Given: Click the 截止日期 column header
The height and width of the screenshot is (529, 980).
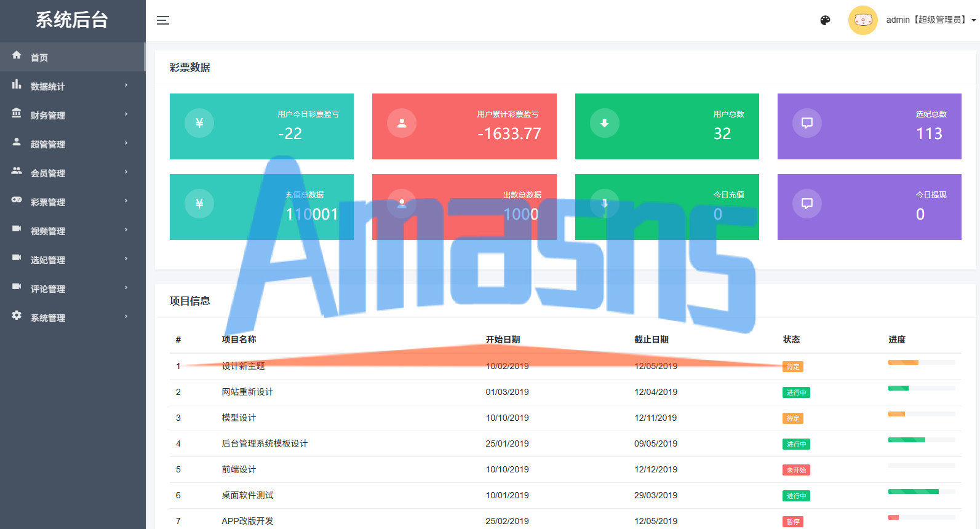Looking at the screenshot, I should (651, 340).
